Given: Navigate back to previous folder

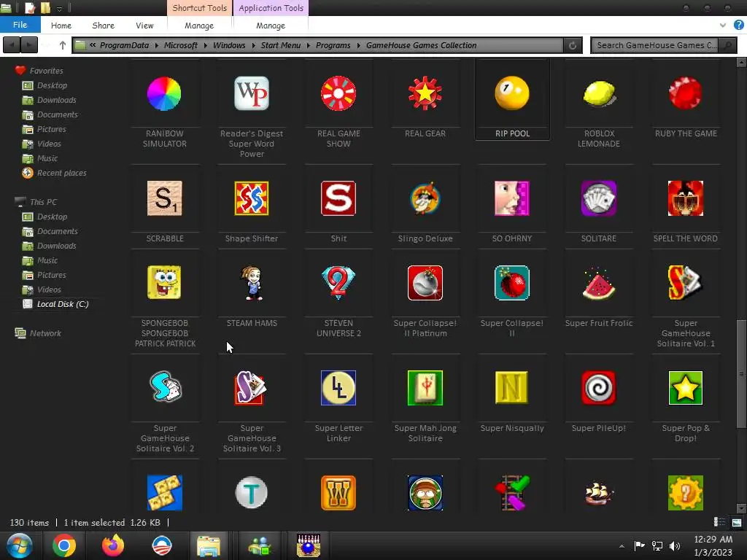Looking at the screenshot, I should click(x=12, y=45).
